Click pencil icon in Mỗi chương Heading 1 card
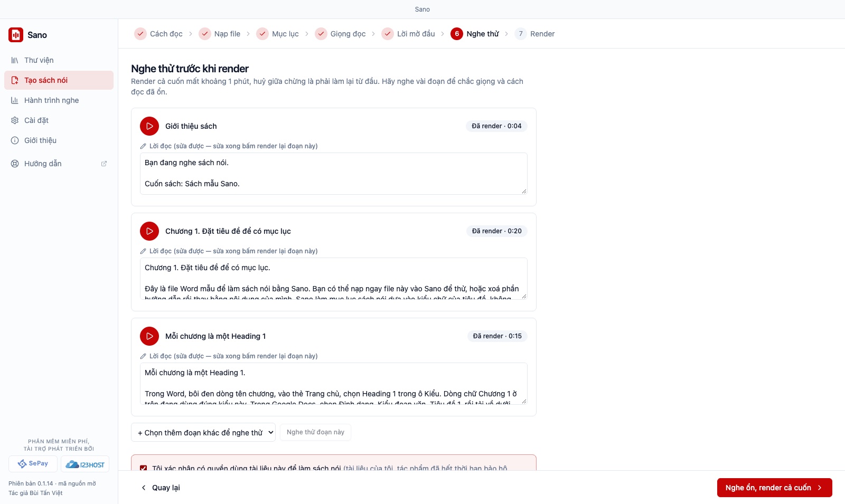 pyautogui.click(x=143, y=356)
